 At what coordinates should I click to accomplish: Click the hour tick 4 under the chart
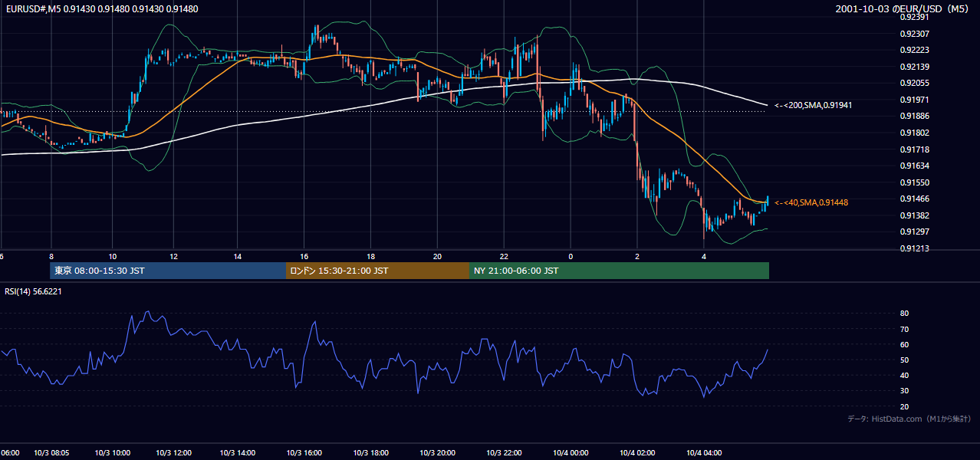pos(704,256)
